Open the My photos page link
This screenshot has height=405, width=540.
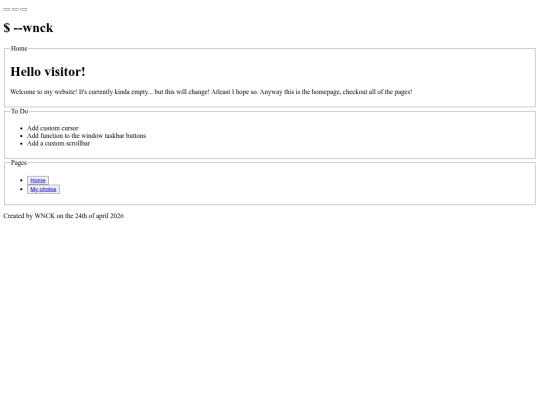43,189
